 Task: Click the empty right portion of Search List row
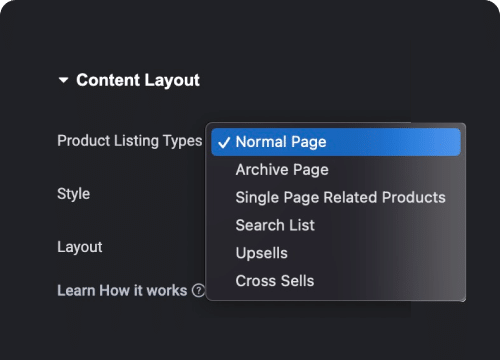coord(387,225)
